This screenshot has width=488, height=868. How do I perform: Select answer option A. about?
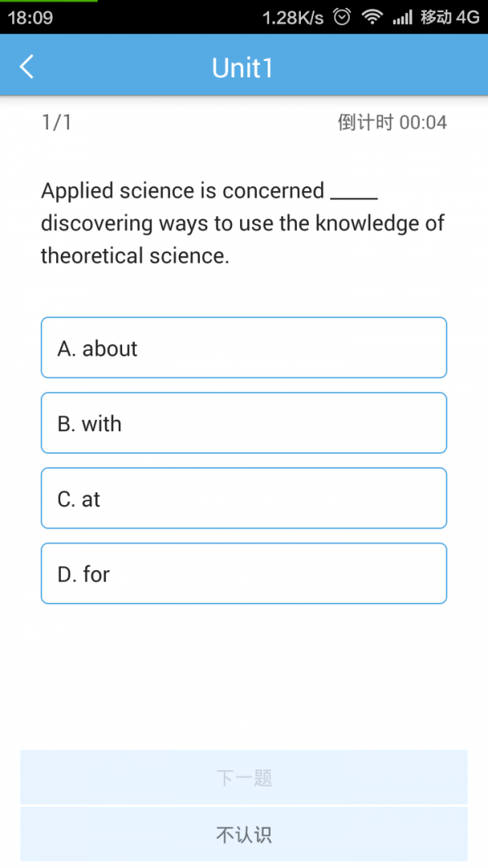pyautogui.click(x=244, y=348)
